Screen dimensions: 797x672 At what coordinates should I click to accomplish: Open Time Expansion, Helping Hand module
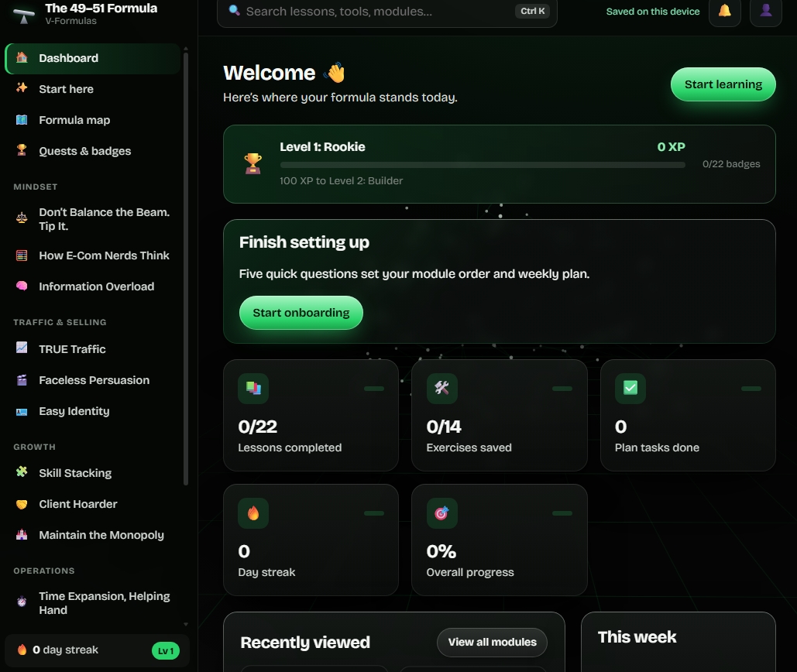click(92, 603)
